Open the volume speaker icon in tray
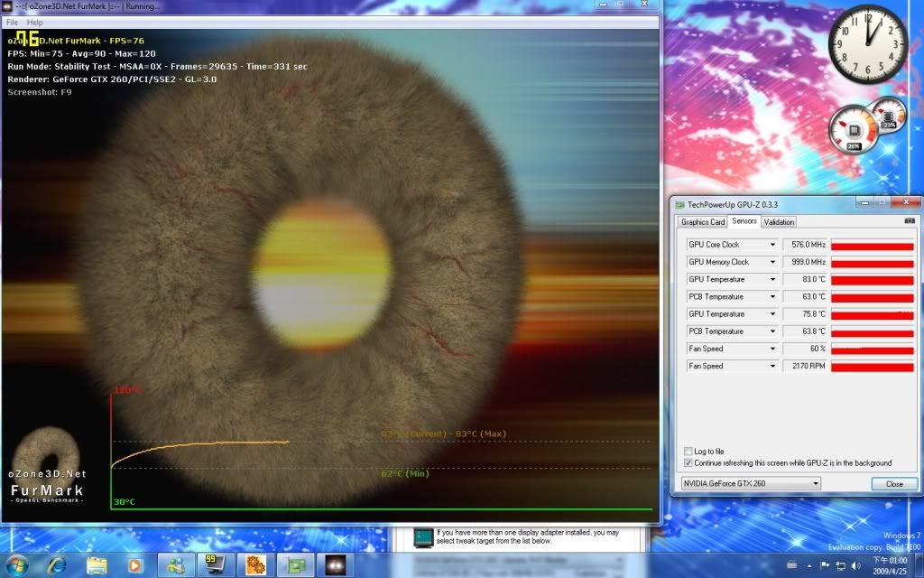The image size is (924, 578). (x=856, y=565)
